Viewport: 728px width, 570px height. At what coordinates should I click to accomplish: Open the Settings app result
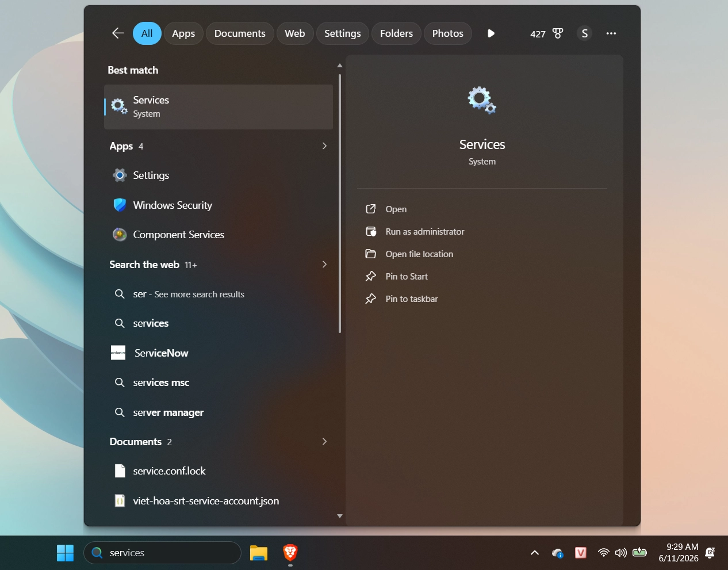pos(219,175)
